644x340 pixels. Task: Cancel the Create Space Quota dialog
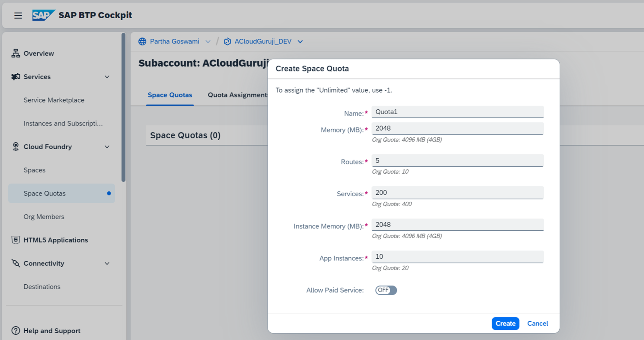(x=537, y=324)
